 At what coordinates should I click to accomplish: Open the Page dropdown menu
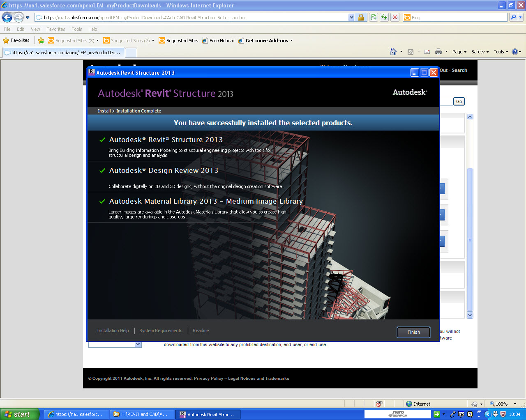(x=459, y=52)
